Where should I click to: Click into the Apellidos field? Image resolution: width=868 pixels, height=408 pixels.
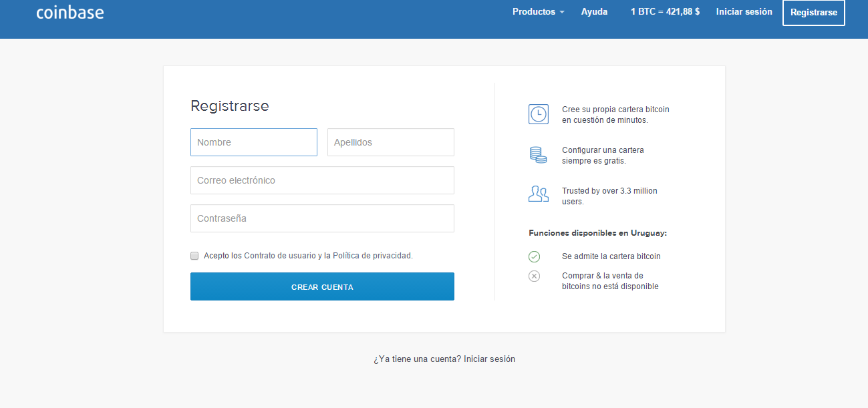pyautogui.click(x=390, y=142)
